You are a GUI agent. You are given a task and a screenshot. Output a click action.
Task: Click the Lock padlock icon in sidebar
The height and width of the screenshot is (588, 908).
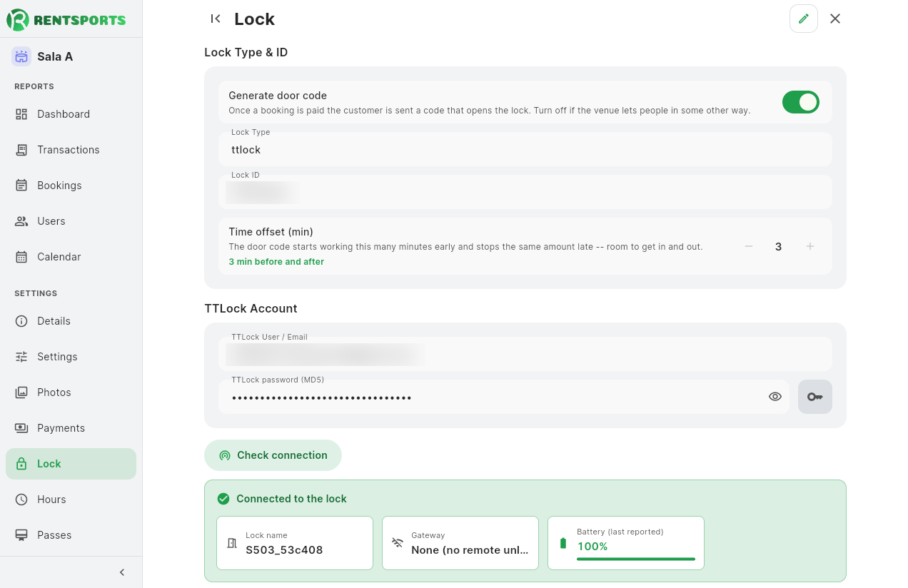(x=21, y=464)
